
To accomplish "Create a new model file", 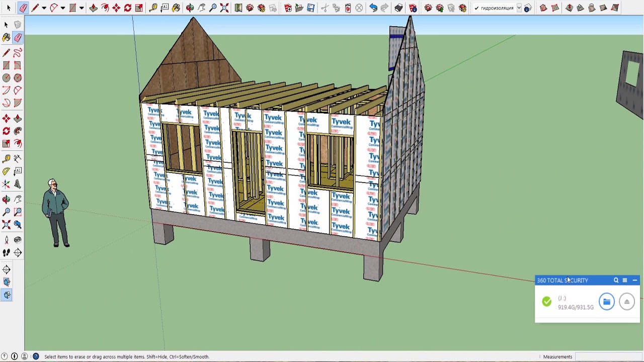I will point(288,8).
